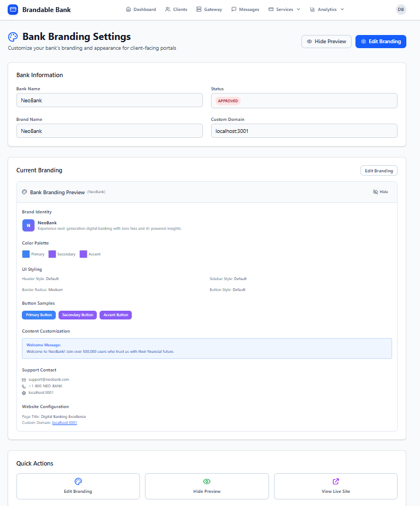Follow the localhost:3001 custom domain link
The image size is (420, 506).
tap(65, 423)
